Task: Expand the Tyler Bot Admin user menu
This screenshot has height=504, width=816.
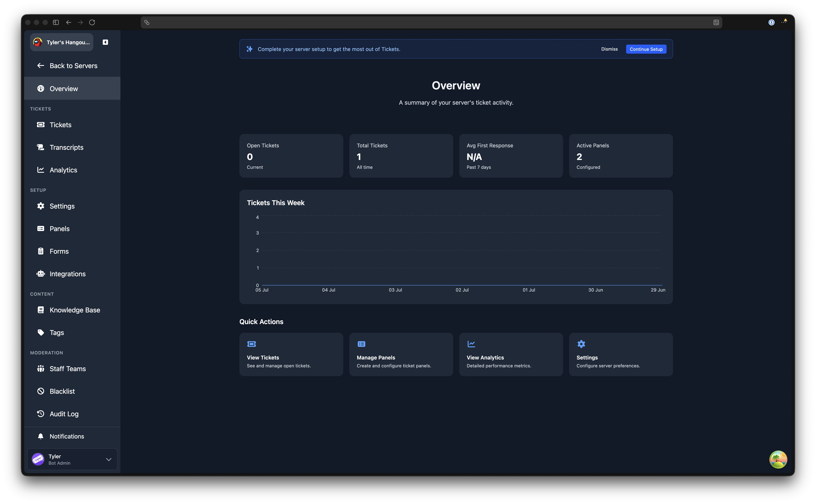Action: point(72,459)
